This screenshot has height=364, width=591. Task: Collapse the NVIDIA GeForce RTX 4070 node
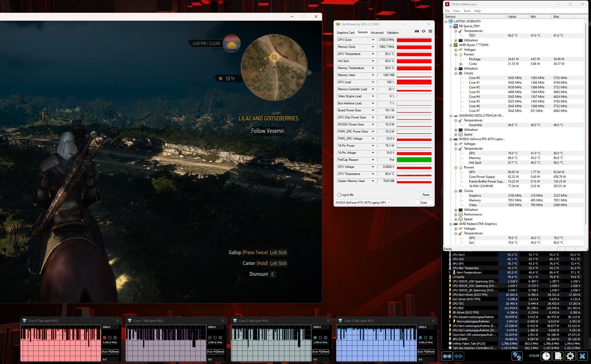point(451,139)
